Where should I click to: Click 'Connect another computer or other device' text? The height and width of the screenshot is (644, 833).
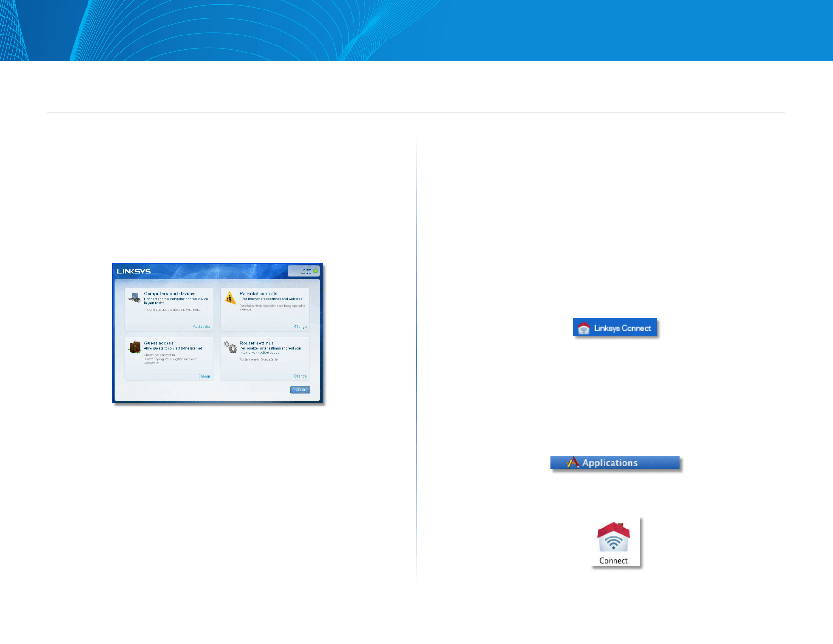pos(176,301)
